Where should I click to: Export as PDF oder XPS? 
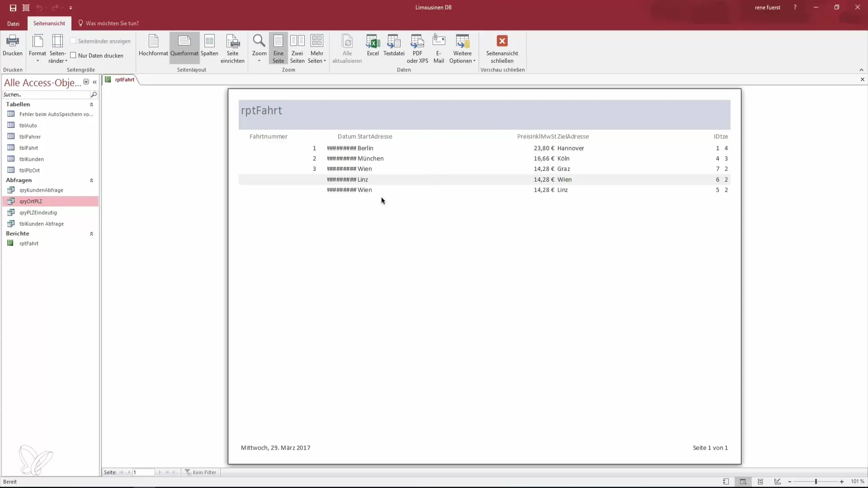[x=417, y=48]
